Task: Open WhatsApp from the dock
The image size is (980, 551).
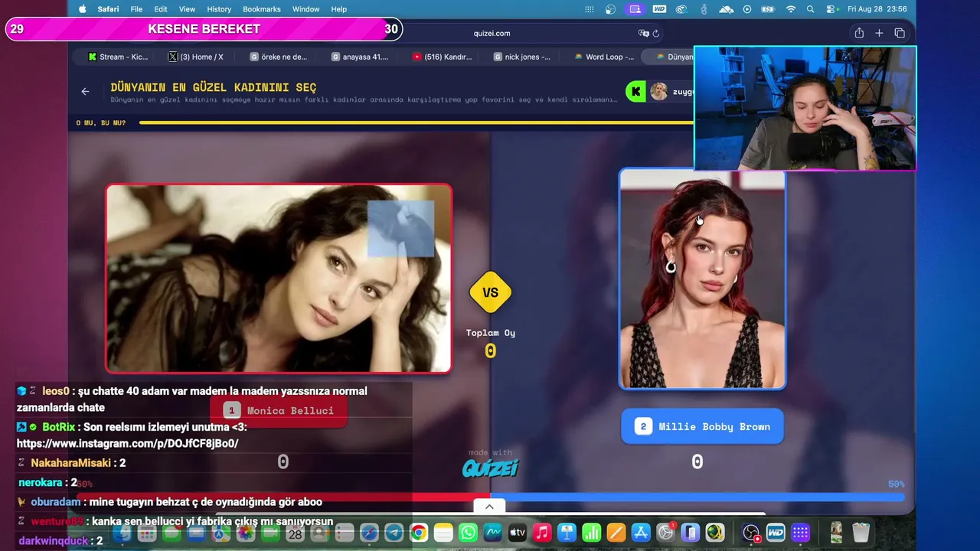Action: [468, 533]
